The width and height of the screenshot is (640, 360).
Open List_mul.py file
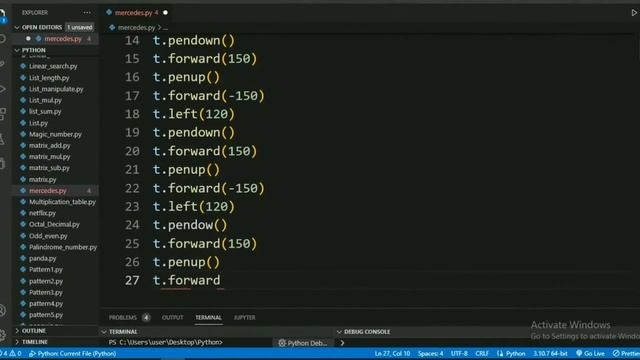click(x=45, y=100)
